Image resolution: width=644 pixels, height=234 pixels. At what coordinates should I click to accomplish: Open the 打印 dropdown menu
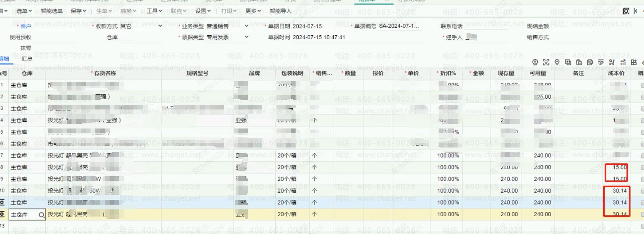pos(229,11)
